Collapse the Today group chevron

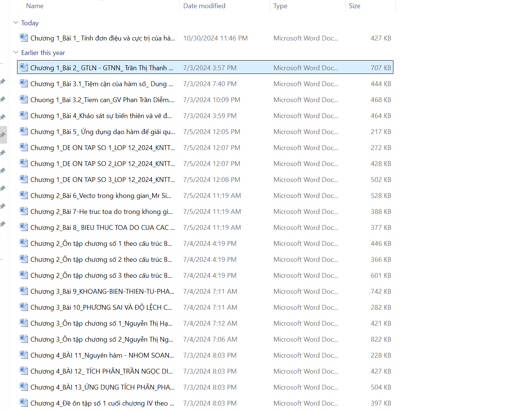click(x=16, y=23)
